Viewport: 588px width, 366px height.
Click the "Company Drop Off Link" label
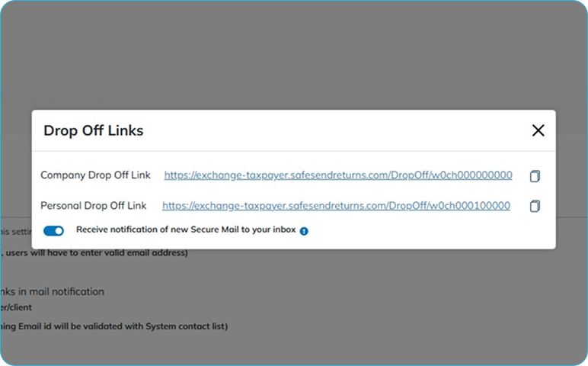click(95, 175)
